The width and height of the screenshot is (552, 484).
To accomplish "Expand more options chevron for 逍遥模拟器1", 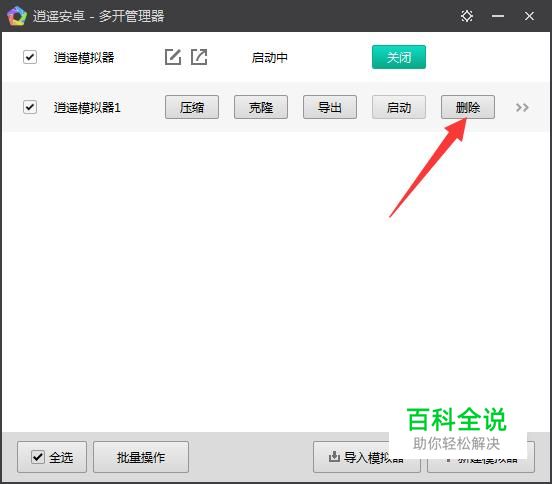I will (x=522, y=107).
